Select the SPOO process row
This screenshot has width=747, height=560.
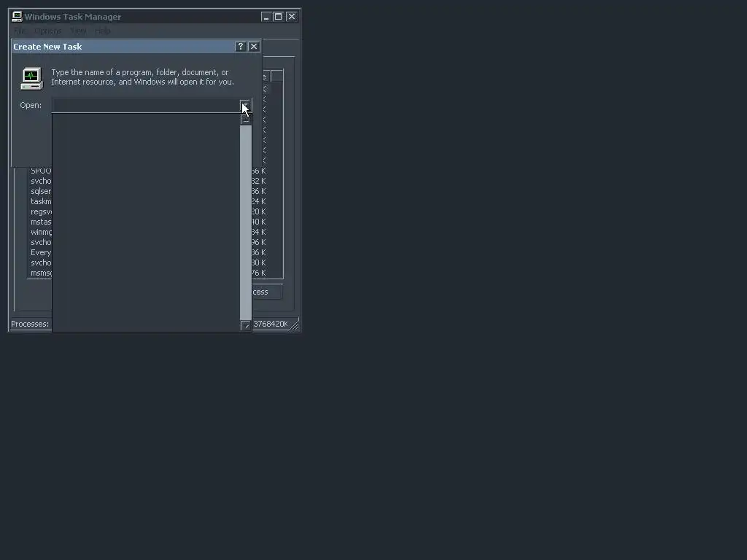tap(41, 171)
